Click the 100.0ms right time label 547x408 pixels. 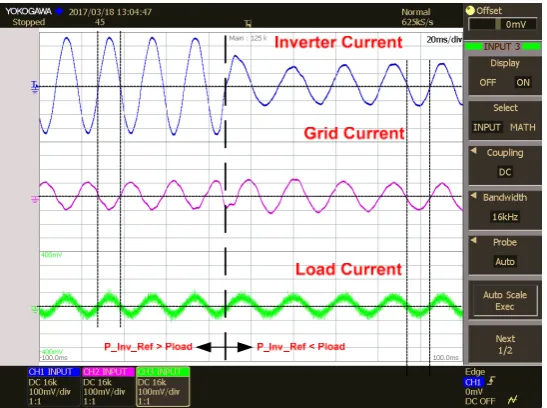point(445,357)
